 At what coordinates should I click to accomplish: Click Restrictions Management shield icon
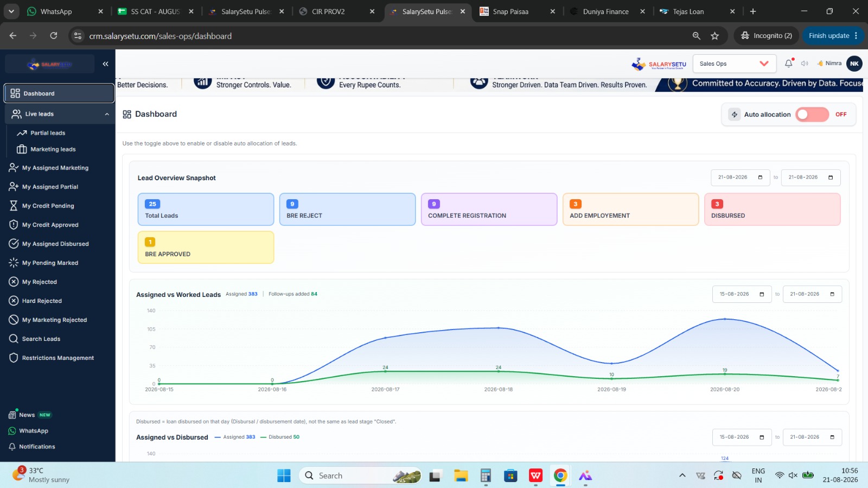tap(14, 358)
